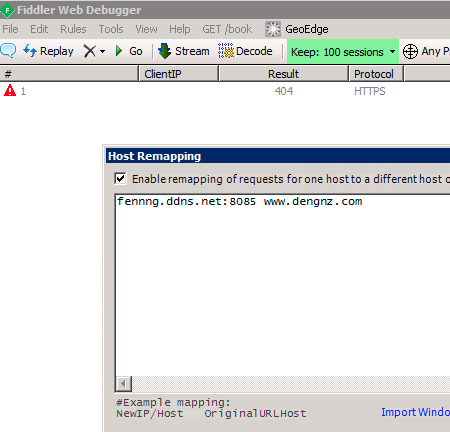Screen dimensions: 450x432
Task: Select the HTTPS protocol cell
Action: (x=370, y=91)
